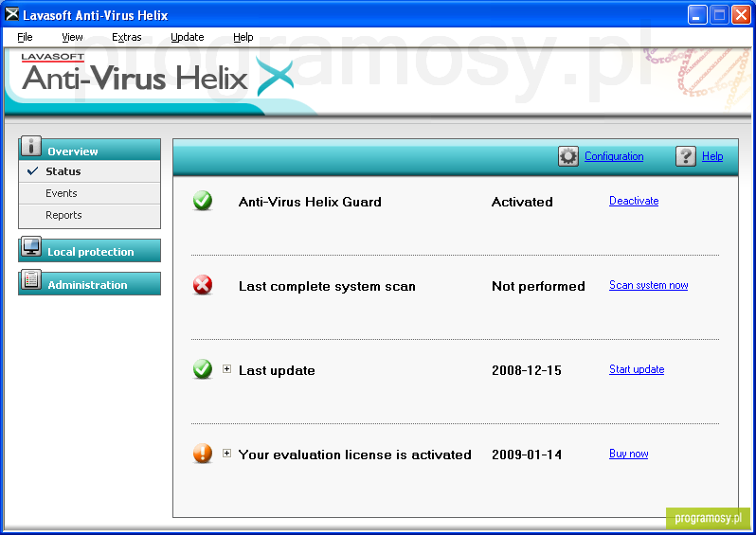Minimize the Lavasoft window

[x=696, y=14]
